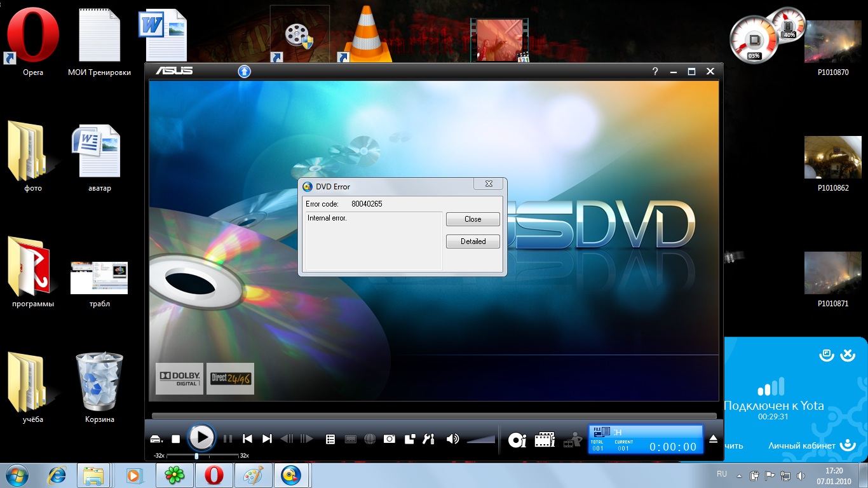Image resolution: width=868 pixels, height=488 pixels.
Task: Open Windows Explorer from taskbar
Action: pyautogui.click(x=93, y=475)
